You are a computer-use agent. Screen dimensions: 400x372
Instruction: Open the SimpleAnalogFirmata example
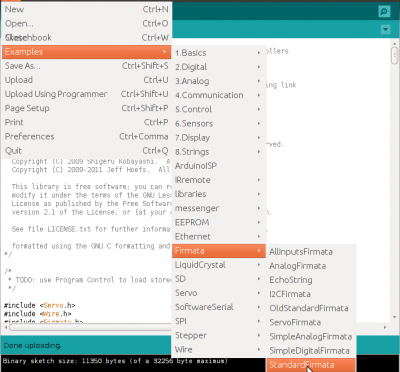[x=311, y=336]
